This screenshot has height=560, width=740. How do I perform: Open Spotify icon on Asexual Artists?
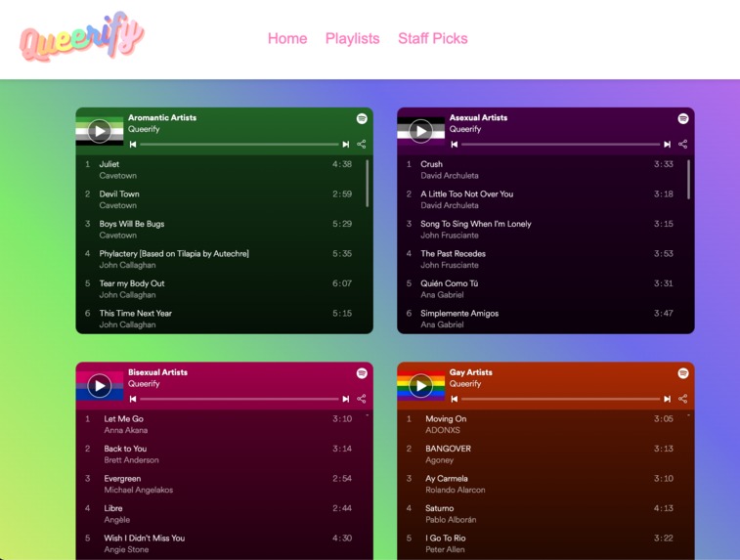click(x=683, y=118)
